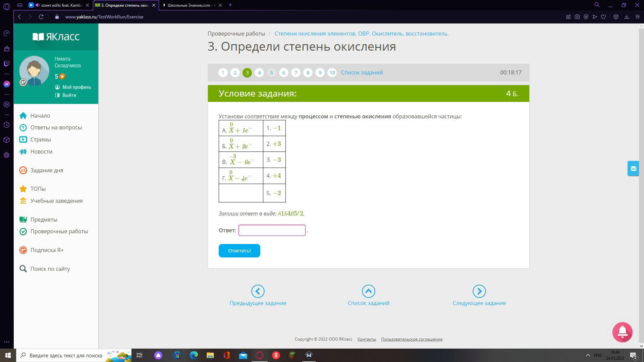Click the browser reload page icon
The width and height of the screenshot is (644, 362).
point(41,17)
